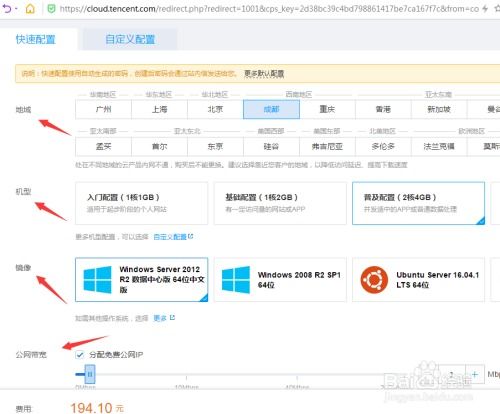Click the bandwidth slider handle
The image size is (500, 414).
pos(90,374)
